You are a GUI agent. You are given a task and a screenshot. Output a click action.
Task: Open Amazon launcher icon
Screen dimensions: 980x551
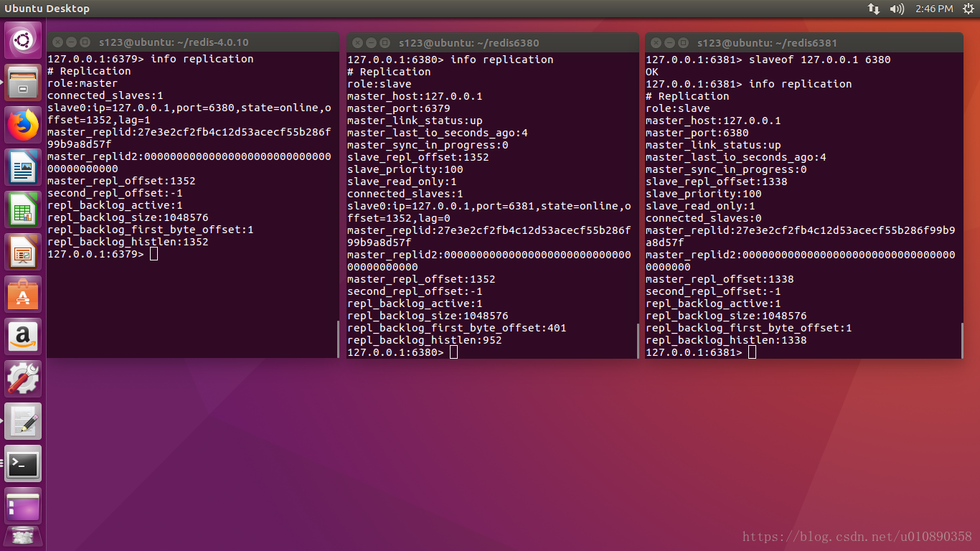coord(23,336)
